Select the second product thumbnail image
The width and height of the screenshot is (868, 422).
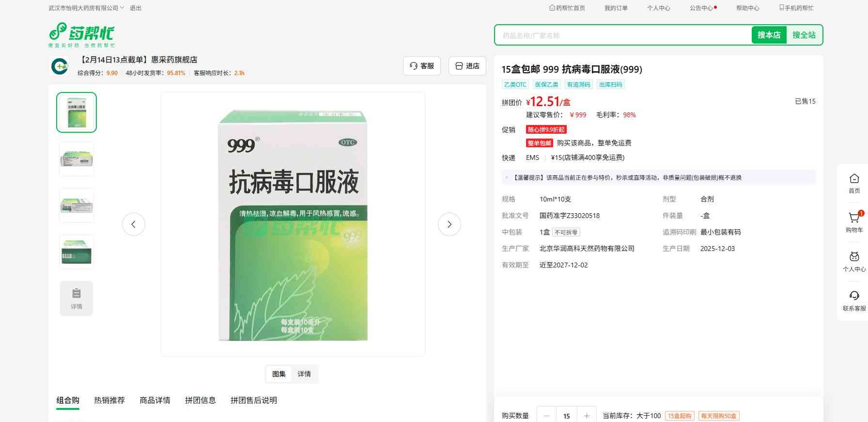[x=77, y=159]
